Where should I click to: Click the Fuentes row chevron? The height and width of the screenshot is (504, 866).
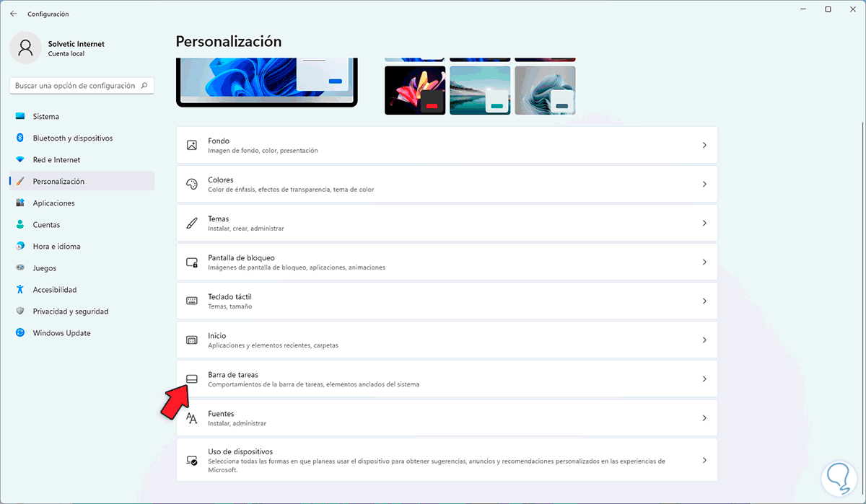tap(704, 417)
